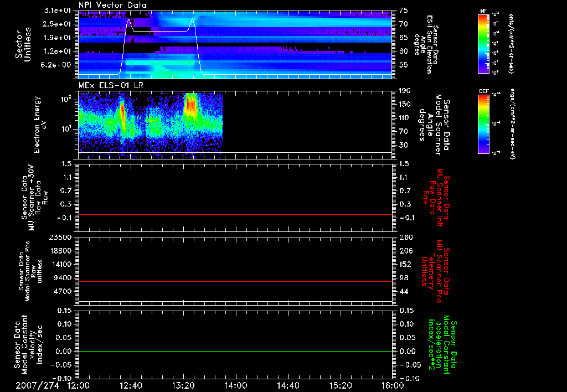
Task: Click the '190' scanner angle axis value
Action: point(404,90)
